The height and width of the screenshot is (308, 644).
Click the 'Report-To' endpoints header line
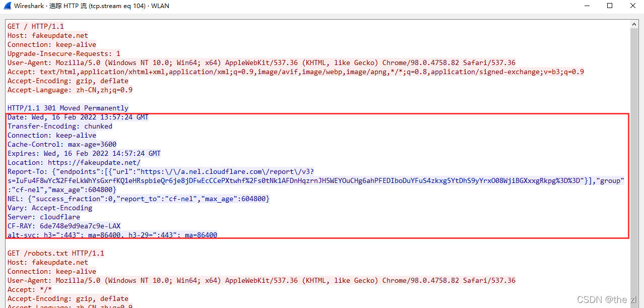pyautogui.click(x=161, y=171)
